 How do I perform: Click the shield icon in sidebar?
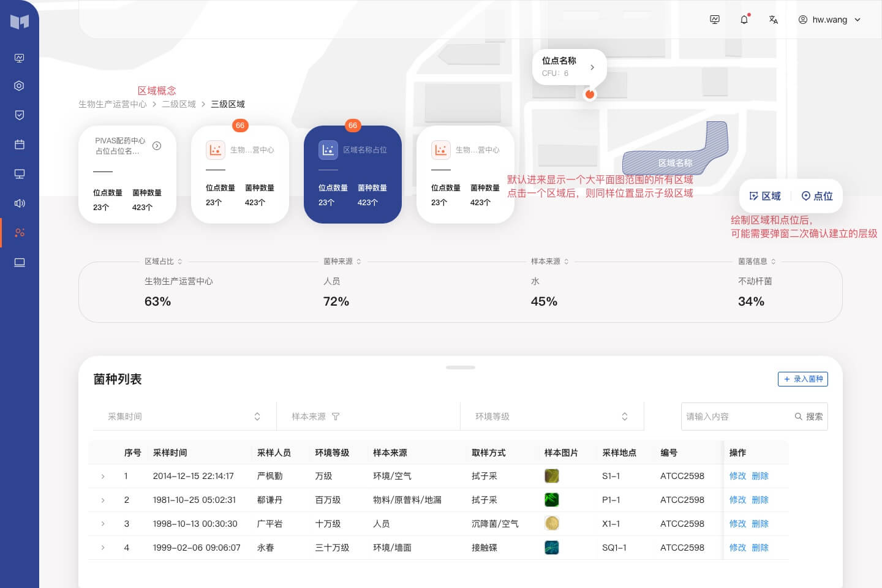20,115
